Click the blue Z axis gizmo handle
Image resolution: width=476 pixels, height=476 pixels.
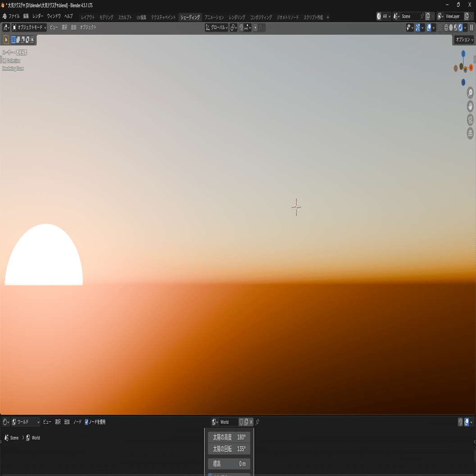(463, 54)
